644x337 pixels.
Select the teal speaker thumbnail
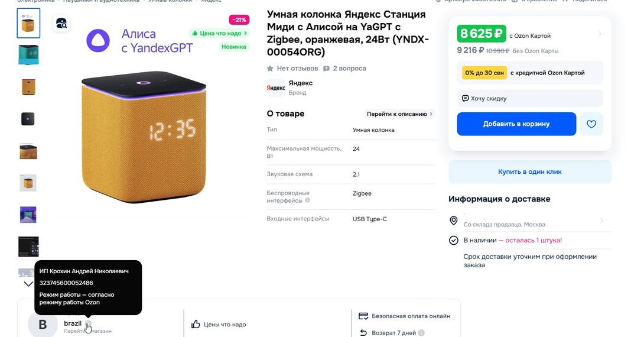tap(28, 55)
